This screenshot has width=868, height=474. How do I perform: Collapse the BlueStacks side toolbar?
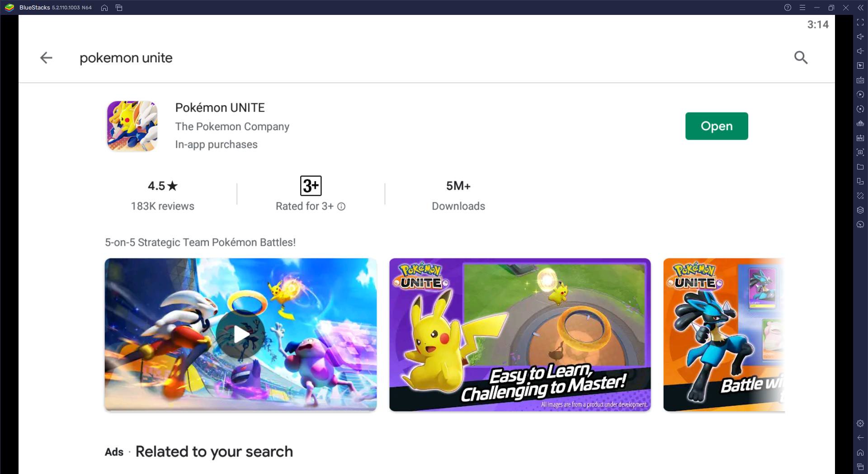(860, 8)
